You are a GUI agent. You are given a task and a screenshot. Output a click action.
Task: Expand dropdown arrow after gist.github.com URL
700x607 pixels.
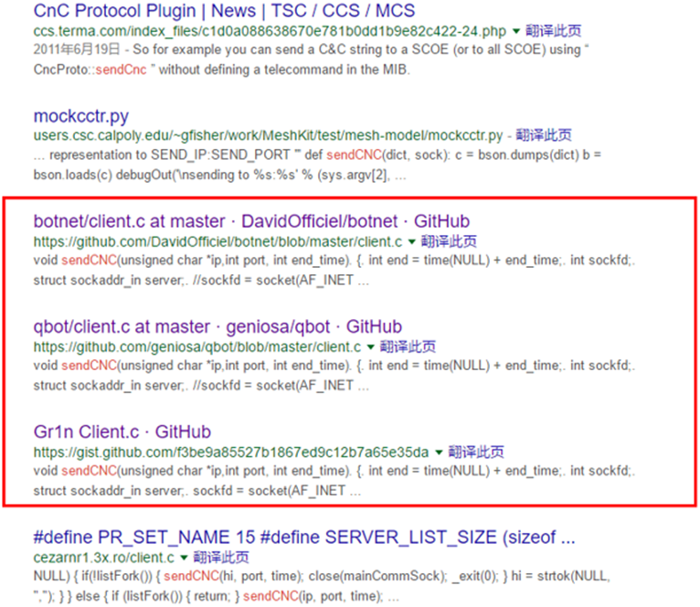coord(439,453)
